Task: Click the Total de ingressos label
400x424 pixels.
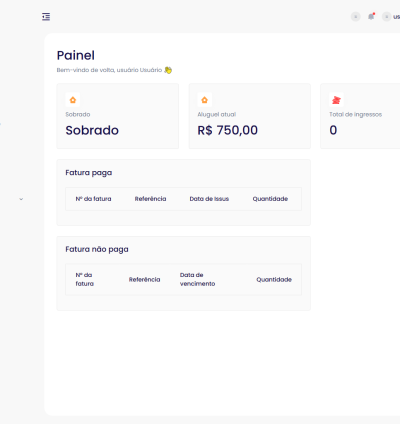Action: click(x=356, y=114)
